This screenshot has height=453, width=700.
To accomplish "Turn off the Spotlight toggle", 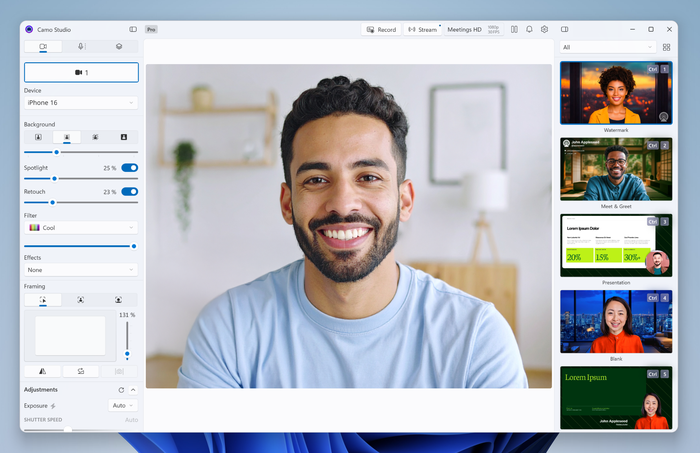I will (x=130, y=168).
